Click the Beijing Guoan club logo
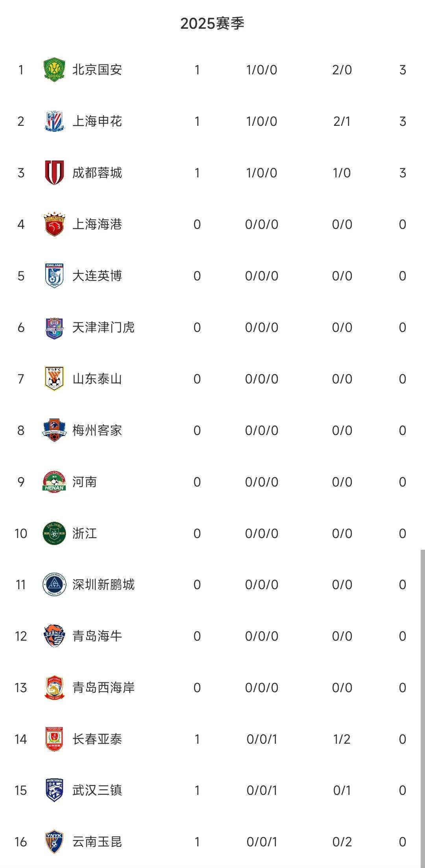Viewport: 425px width, 868px height. point(54,70)
